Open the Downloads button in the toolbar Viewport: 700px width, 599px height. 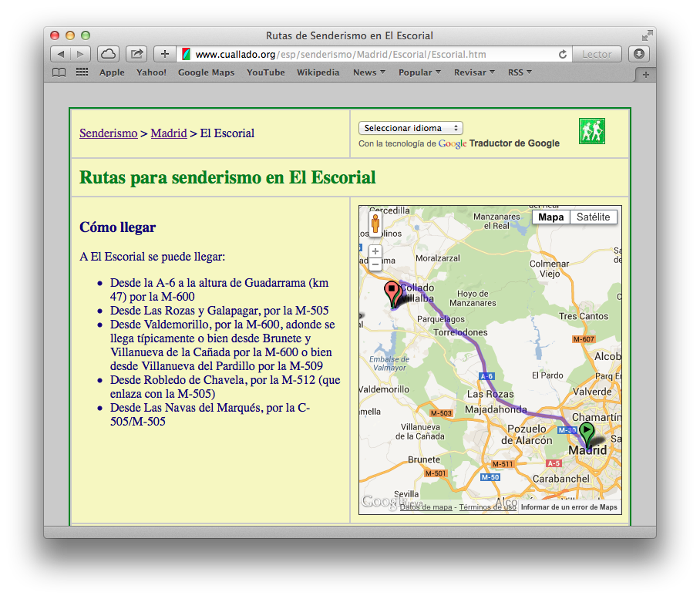[639, 55]
